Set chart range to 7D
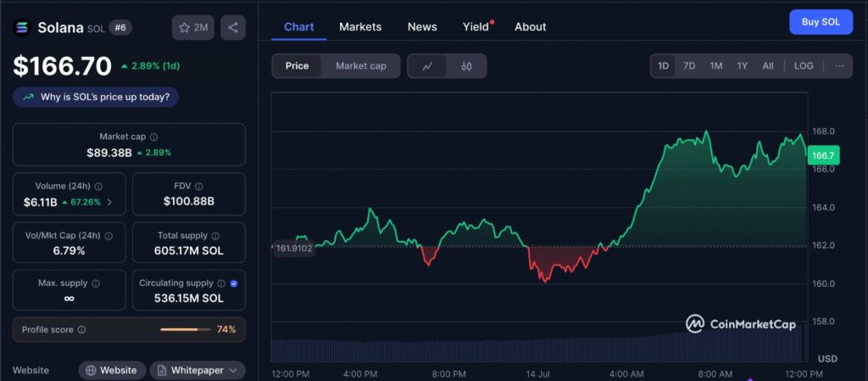 689,66
